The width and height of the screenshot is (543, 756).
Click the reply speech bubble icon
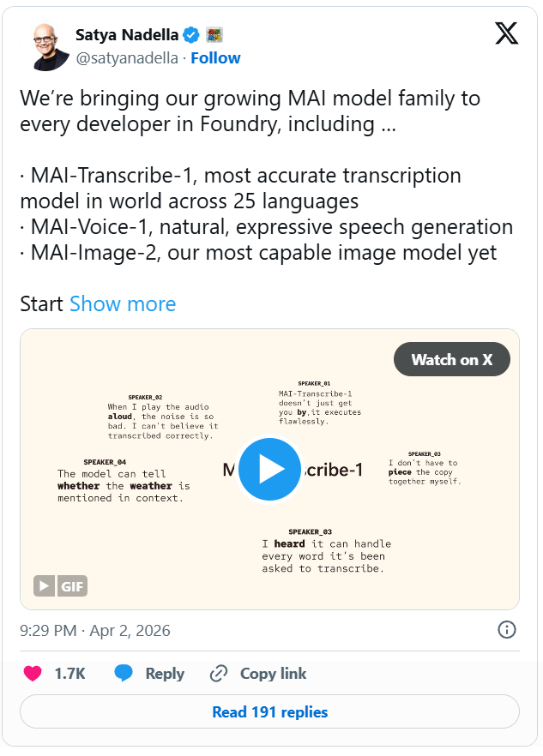click(124, 674)
